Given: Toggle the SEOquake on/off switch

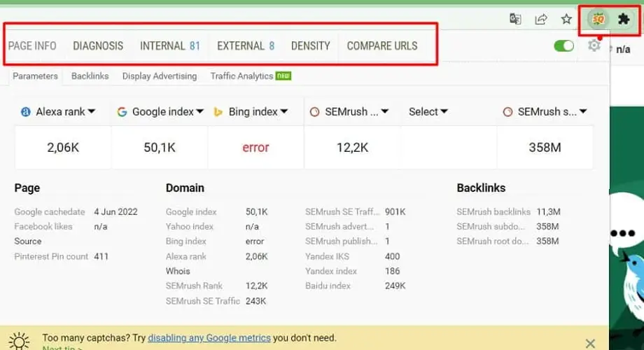Looking at the screenshot, I should point(564,45).
